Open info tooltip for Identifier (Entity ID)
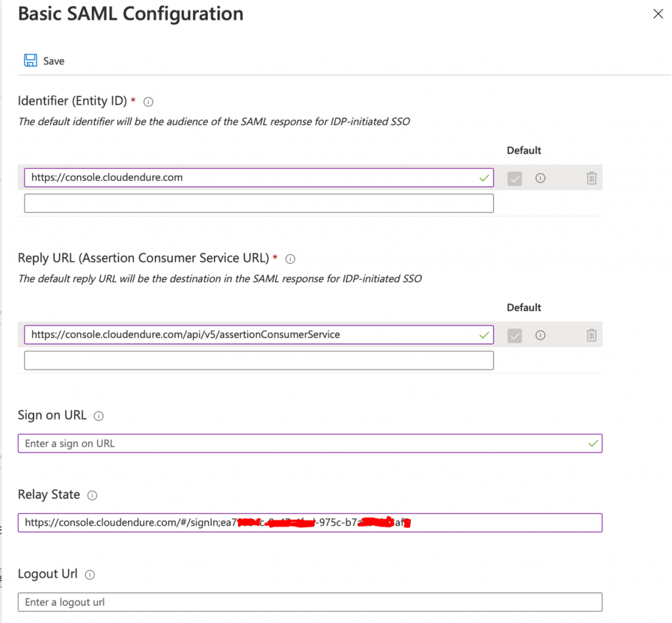 pos(148,102)
